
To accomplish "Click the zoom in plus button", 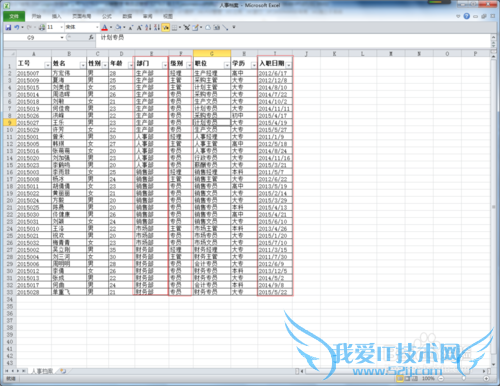I will point(486,378).
